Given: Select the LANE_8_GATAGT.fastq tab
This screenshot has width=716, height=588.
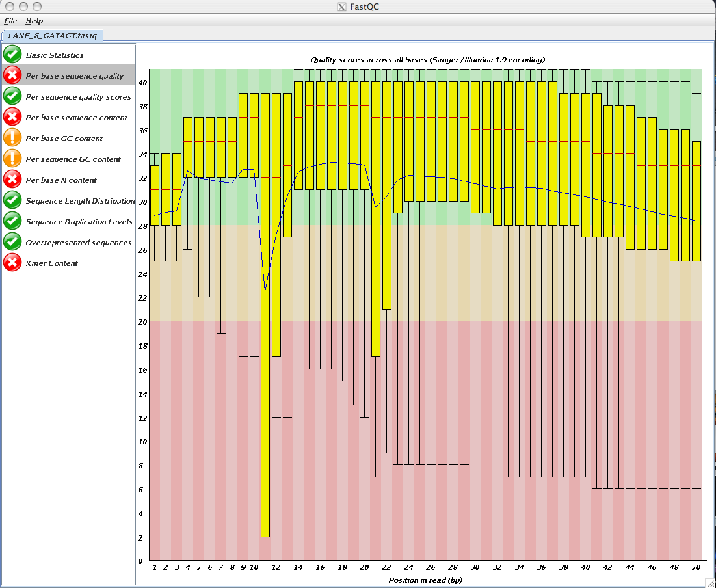Looking at the screenshot, I should point(53,35).
